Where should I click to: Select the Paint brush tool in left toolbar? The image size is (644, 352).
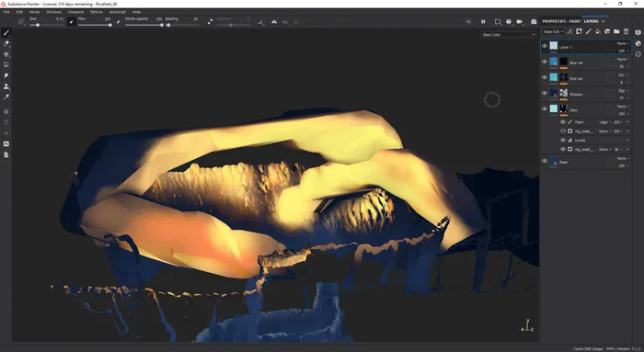pos(6,33)
